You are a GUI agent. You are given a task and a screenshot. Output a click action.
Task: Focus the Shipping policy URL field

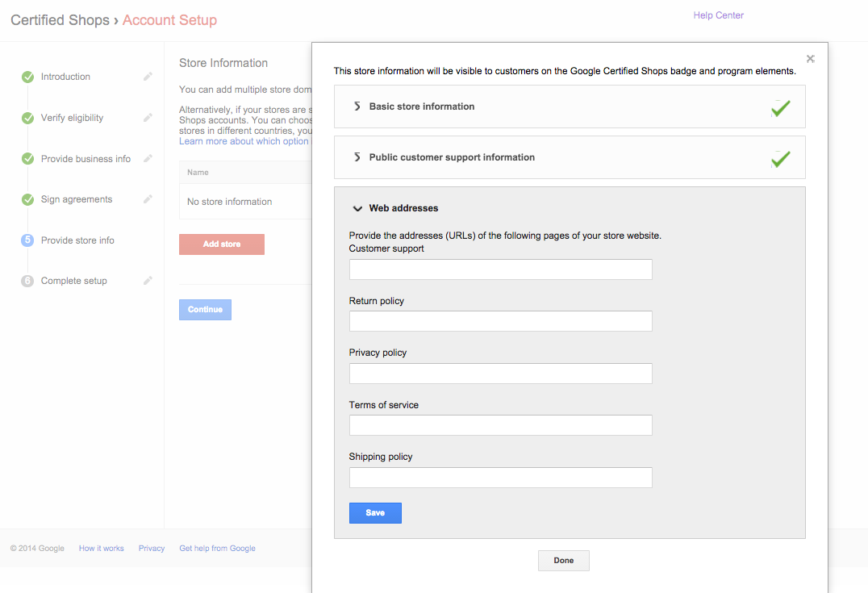click(x=500, y=478)
